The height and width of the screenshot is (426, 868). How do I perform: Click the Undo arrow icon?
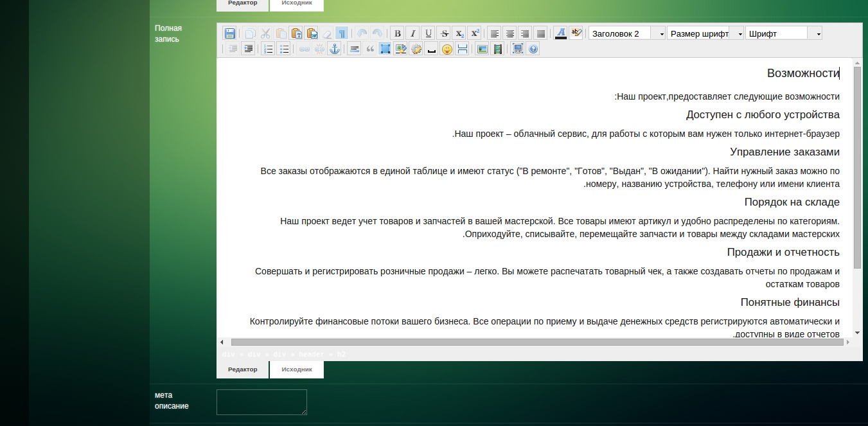[362, 33]
